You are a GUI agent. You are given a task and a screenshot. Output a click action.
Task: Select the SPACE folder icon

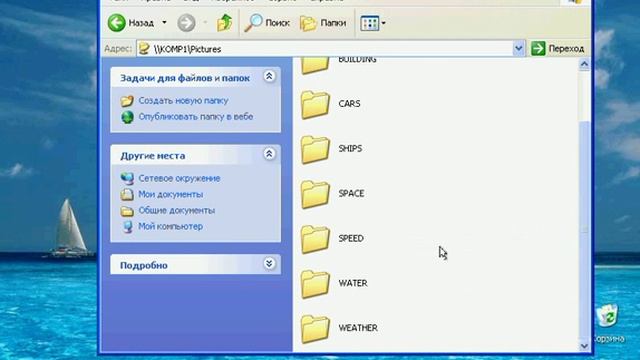tap(315, 194)
